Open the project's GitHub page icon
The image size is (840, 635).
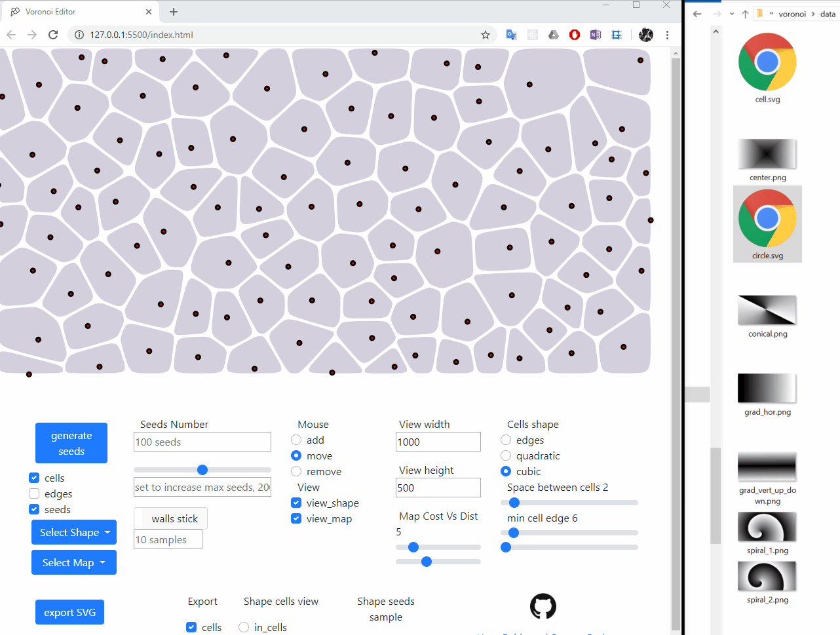click(543, 606)
